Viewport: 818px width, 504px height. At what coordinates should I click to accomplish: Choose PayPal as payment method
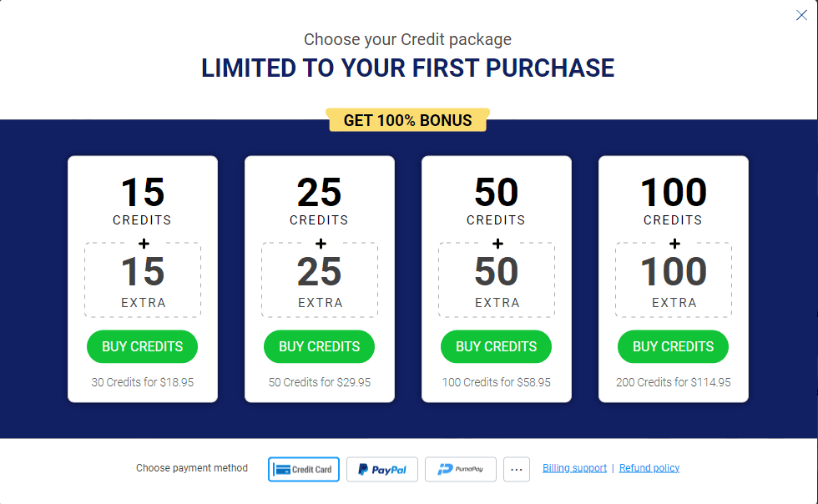point(382,469)
